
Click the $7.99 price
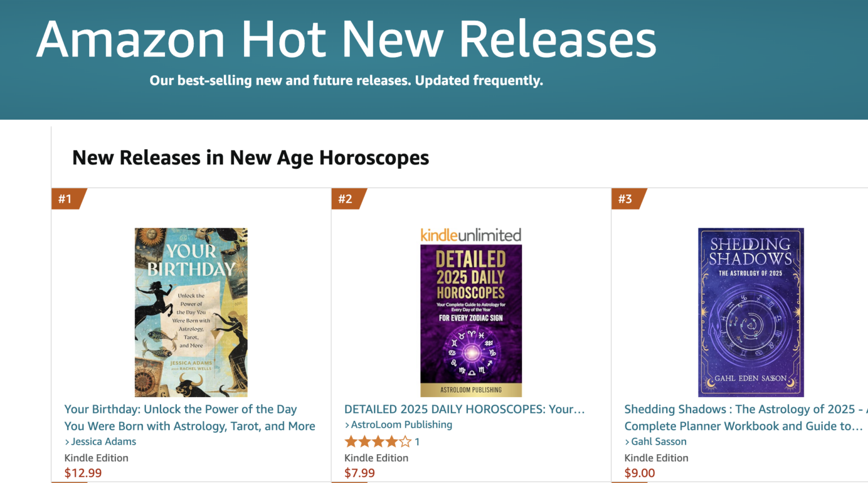(359, 473)
